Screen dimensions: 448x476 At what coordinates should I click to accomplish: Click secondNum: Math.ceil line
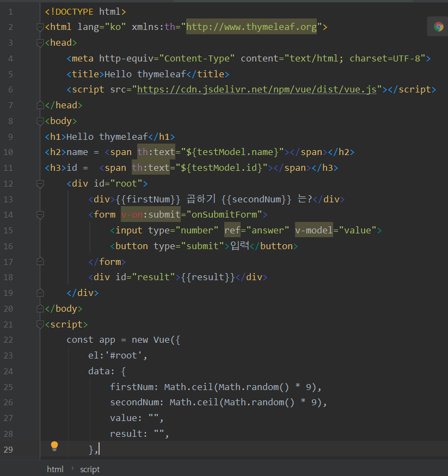(218, 403)
